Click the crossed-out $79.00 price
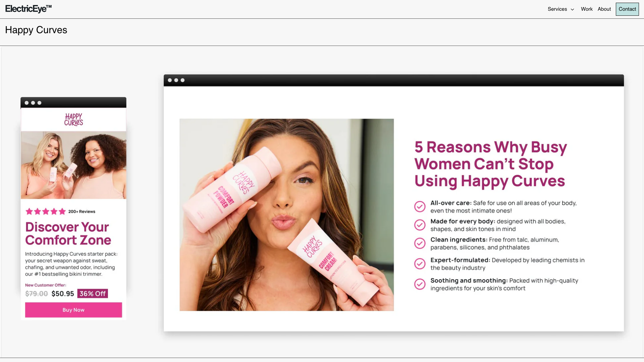This screenshot has width=644, height=362. [37, 294]
